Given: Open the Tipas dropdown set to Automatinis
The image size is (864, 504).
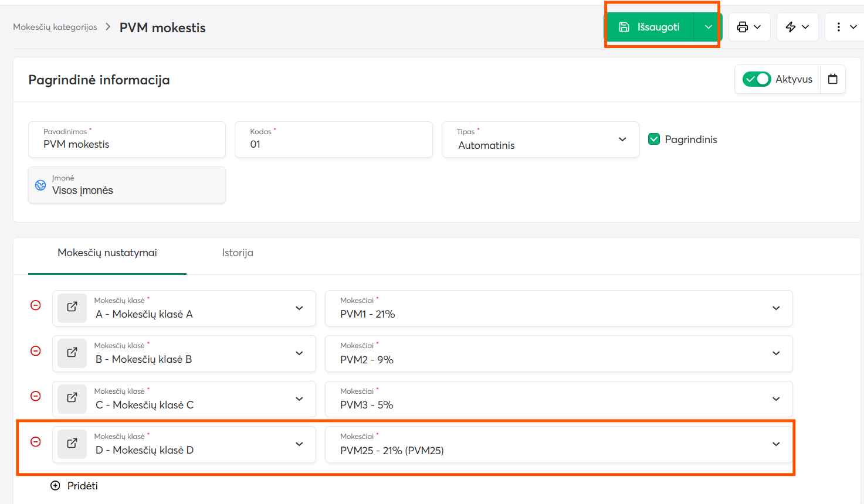Looking at the screenshot, I should tap(540, 139).
